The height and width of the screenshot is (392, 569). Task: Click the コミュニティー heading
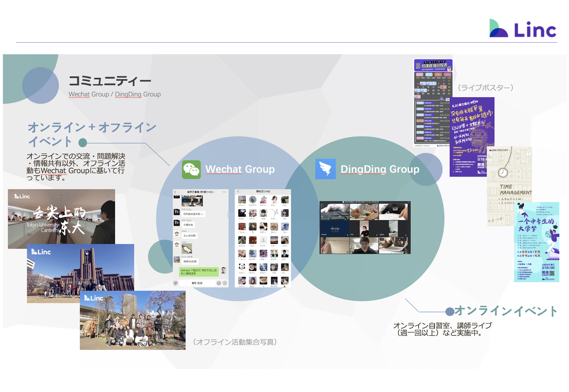pyautogui.click(x=110, y=81)
